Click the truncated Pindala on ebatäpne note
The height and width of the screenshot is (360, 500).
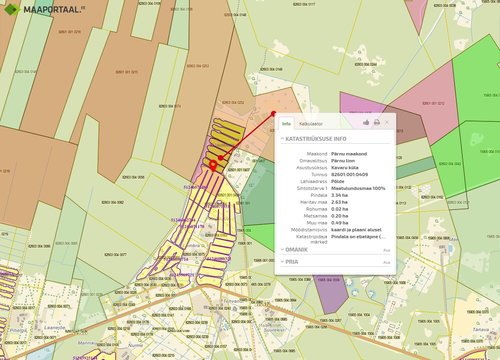point(358,237)
